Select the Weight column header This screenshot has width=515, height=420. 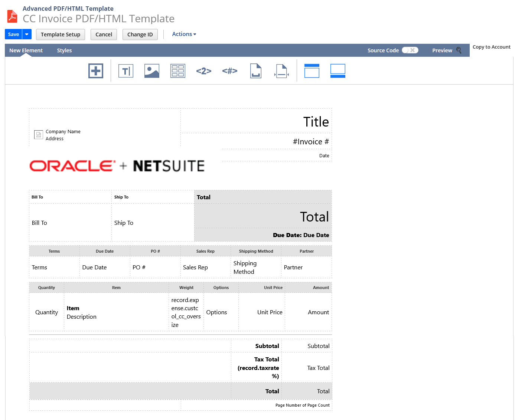pyautogui.click(x=186, y=288)
